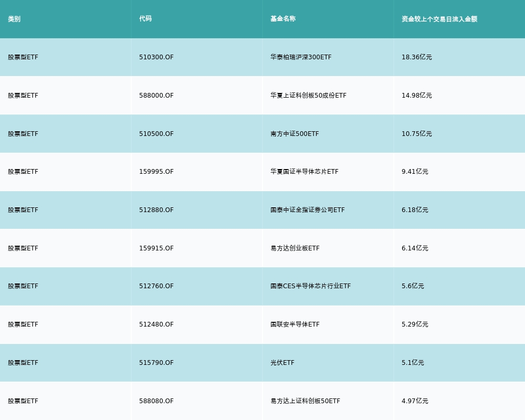Select inflow value 4.97亿元
The width and height of the screenshot is (525, 420).
[415, 401]
